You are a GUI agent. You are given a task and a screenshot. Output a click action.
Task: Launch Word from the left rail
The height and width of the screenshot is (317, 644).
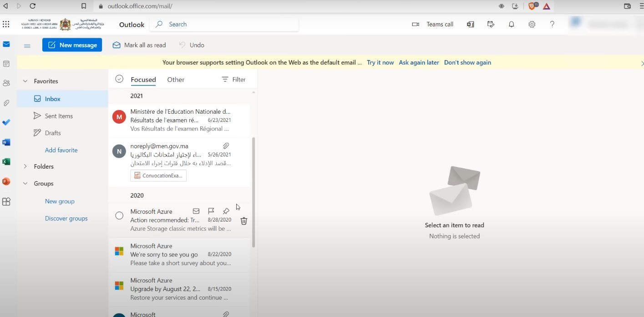6,142
